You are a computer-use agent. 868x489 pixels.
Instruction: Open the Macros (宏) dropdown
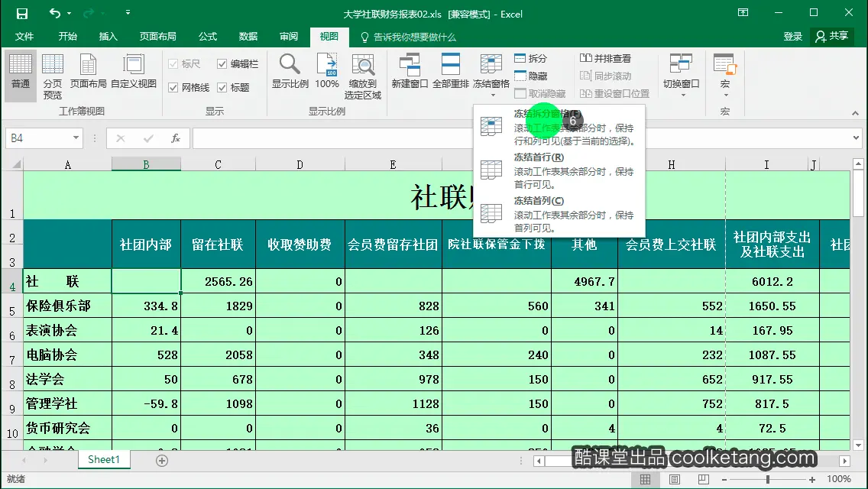coord(724,76)
